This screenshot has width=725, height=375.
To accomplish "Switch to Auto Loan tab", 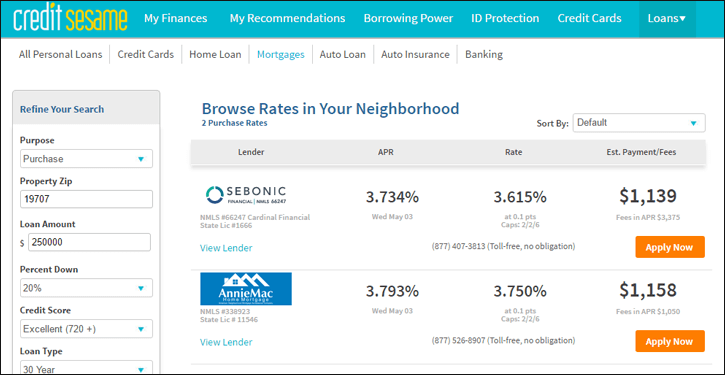I will coord(343,55).
